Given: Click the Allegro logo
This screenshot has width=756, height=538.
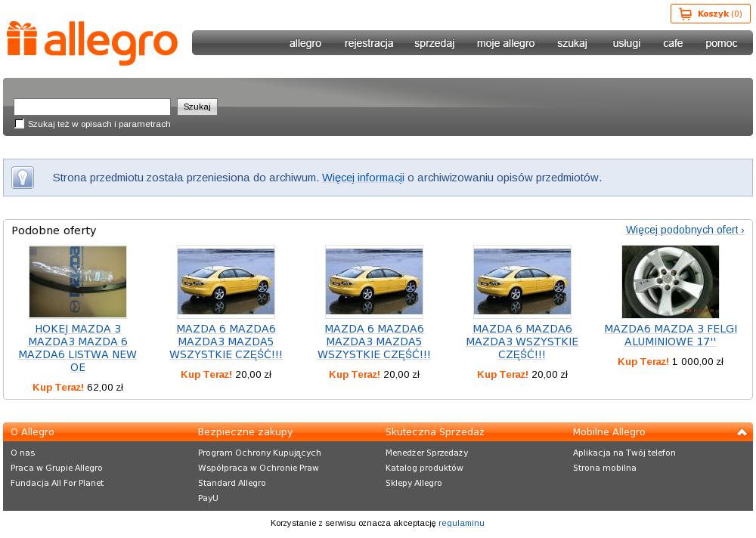Looking at the screenshot, I should [92, 43].
